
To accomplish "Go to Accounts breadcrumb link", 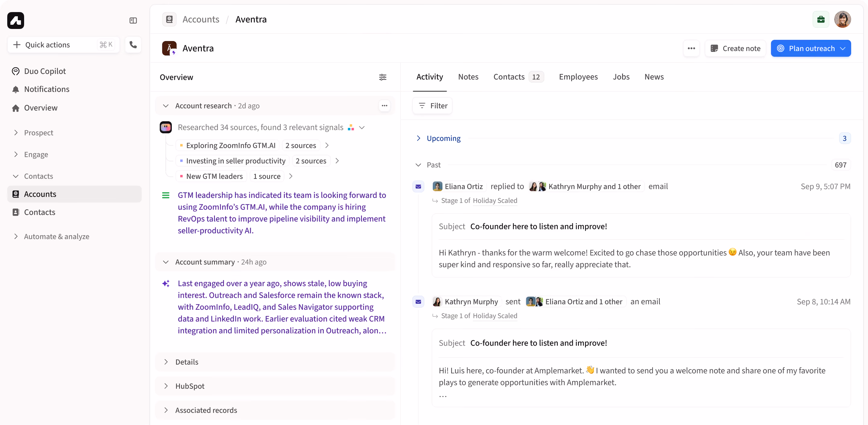I will [x=201, y=19].
